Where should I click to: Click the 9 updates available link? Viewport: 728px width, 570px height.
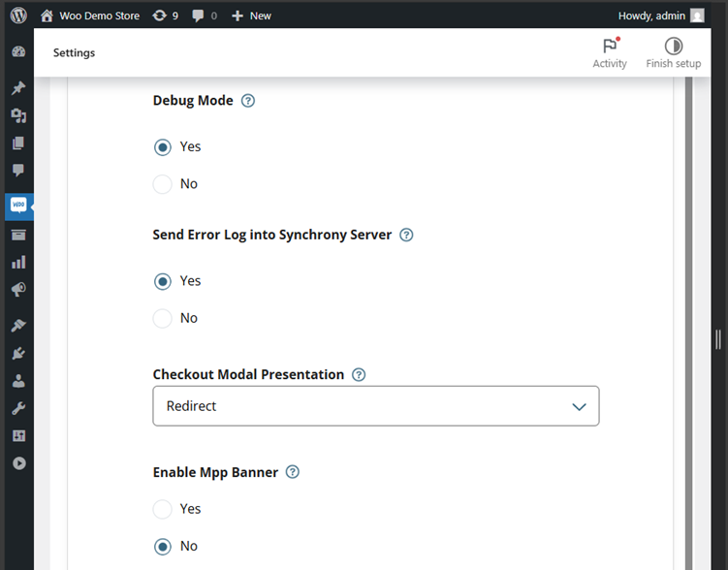[x=166, y=16]
